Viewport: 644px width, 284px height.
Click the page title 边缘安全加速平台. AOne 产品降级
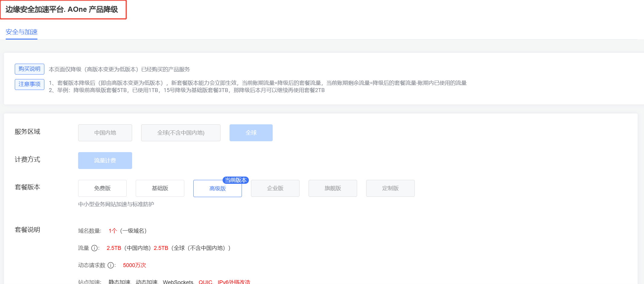[62, 9]
